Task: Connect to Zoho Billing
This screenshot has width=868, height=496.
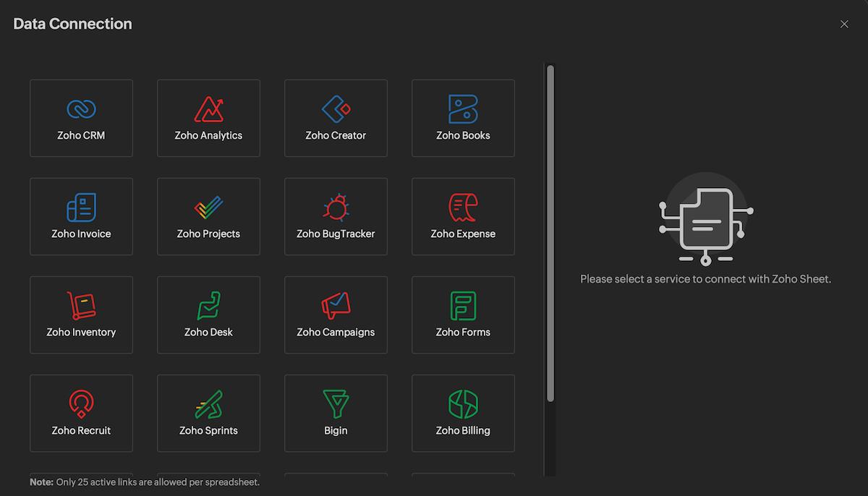Action: pos(463,413)
